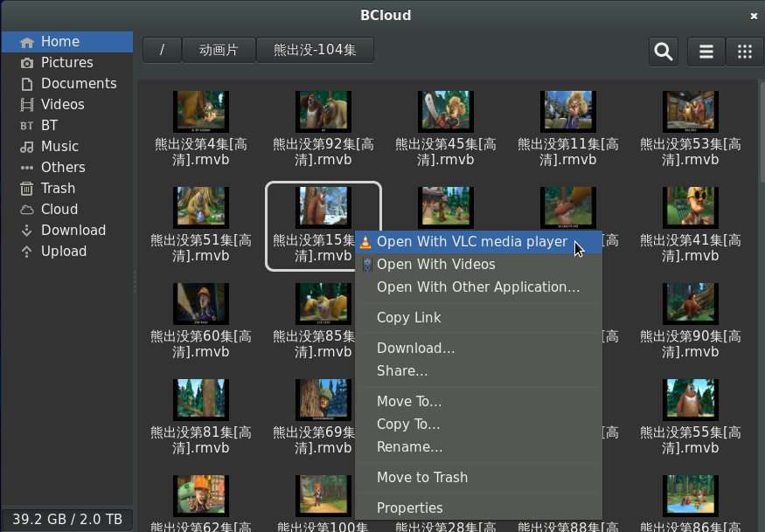Click Copy Link in context menu
765x532 pixels.
pyautogui.click(x=408, y=318)
